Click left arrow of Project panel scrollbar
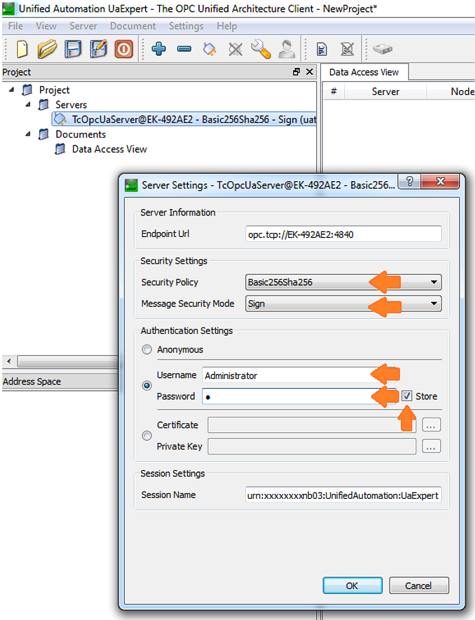 point(9,361)
